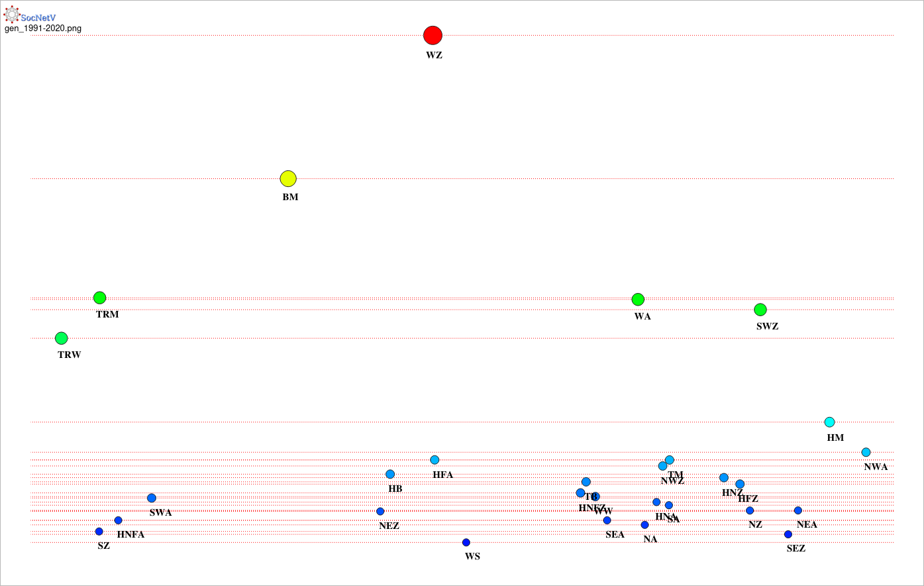The image size is (924, 586).
Task: Select the yellow BM node
Action: [x=288, y=178]
